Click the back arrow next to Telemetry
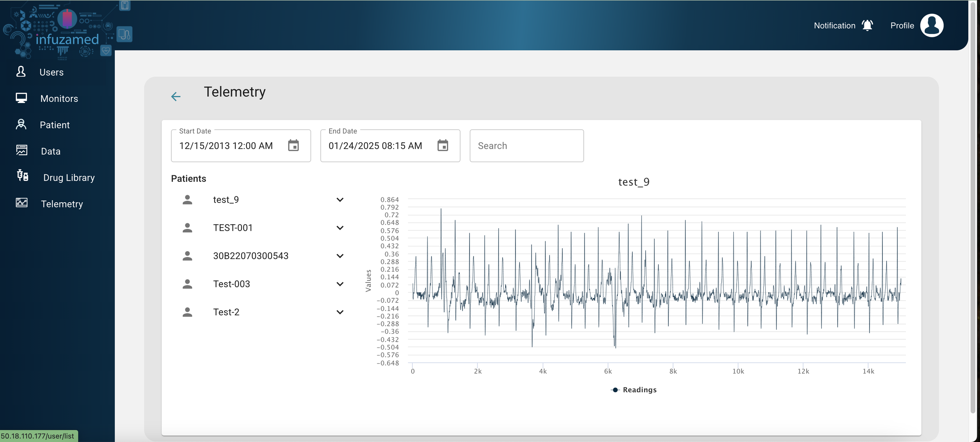980x442 pixels. (176, 96)
